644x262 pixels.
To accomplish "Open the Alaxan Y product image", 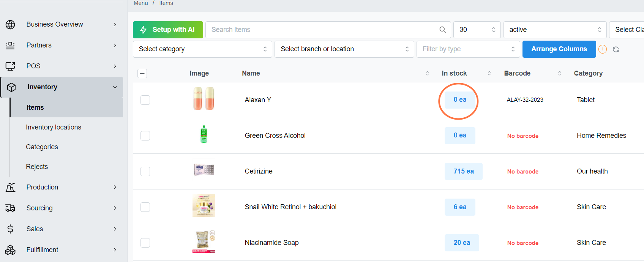I will tap(204, 98).
